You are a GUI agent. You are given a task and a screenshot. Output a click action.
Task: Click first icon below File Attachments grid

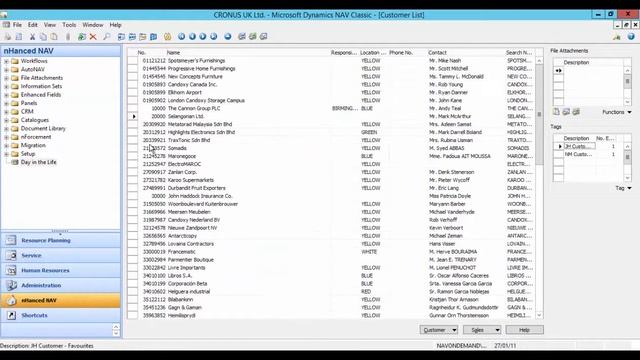pyautogui.click(x=556, y=112)
